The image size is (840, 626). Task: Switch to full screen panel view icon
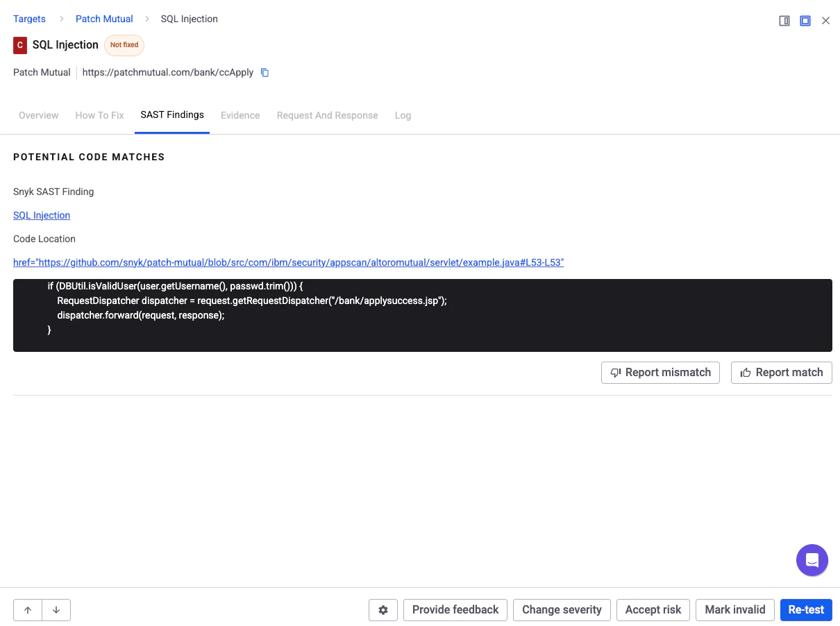[x=805, y=21]
